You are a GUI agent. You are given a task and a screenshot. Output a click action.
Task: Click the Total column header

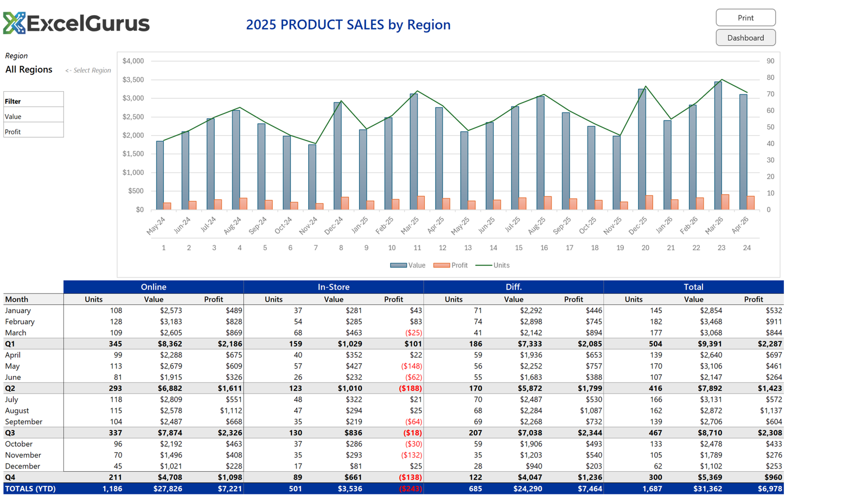click(x=693, y=287)
